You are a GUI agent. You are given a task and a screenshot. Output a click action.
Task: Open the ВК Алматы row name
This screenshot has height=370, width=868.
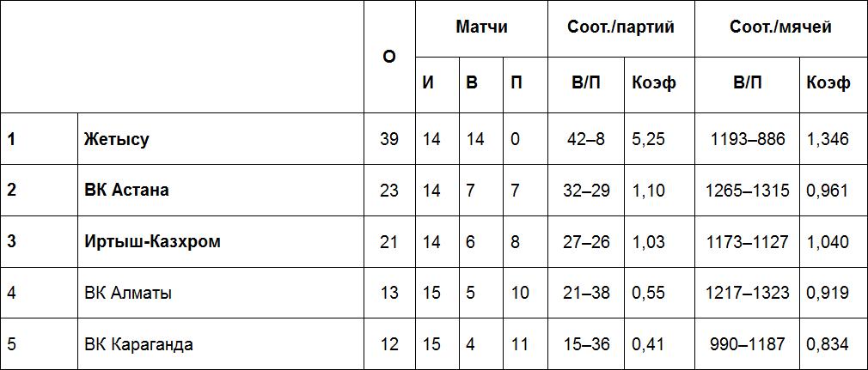coord(128,294)
